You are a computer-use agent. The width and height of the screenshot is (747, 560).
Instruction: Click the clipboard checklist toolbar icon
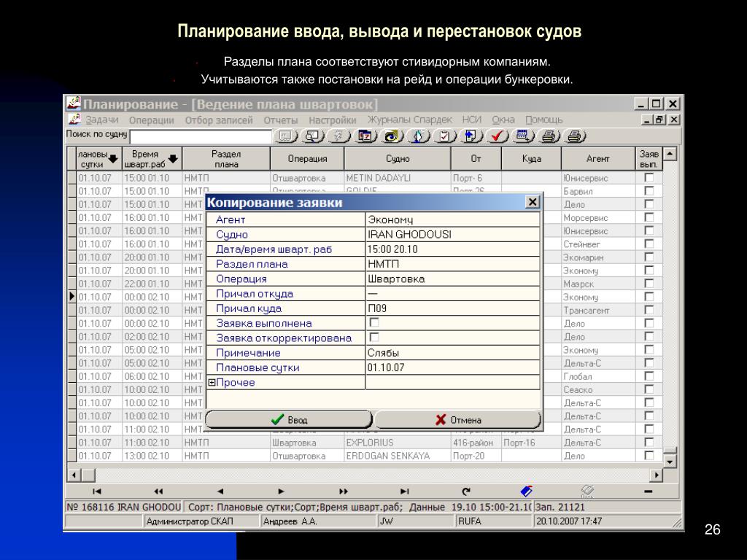click(x=444, y=136)
